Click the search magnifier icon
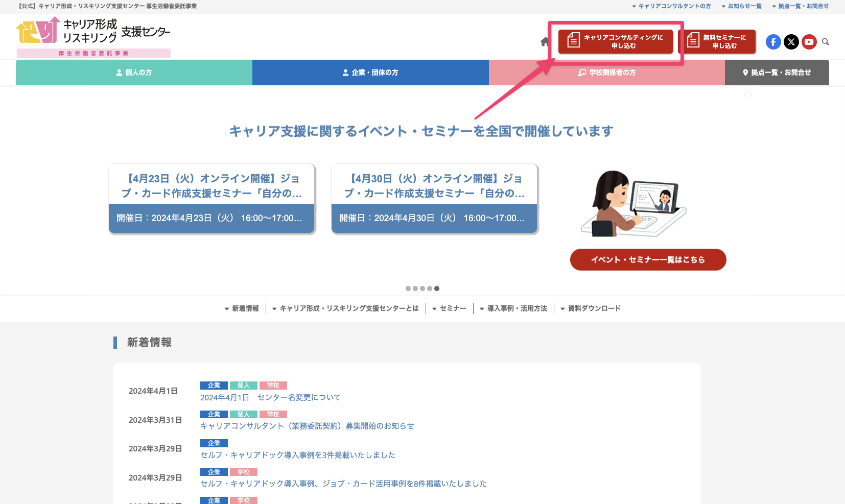Viewport: 845px width, 504px height. 826,42
